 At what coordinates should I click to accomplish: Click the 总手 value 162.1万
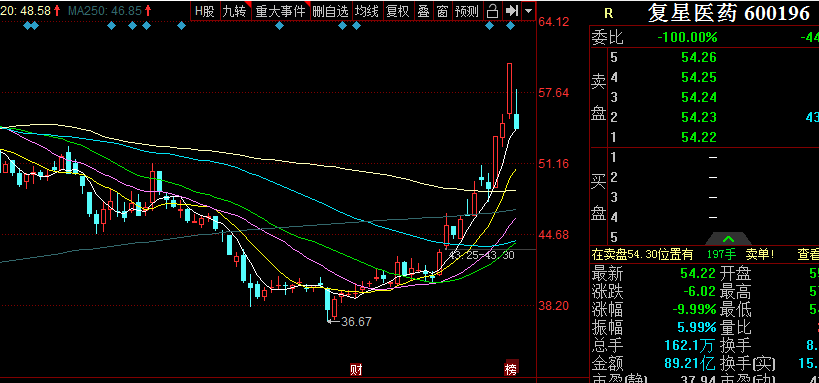689,345
